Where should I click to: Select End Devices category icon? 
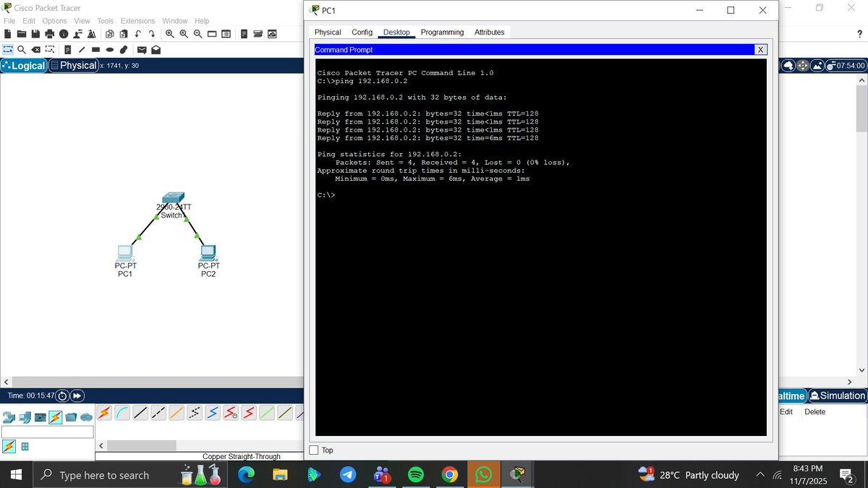[25, 417]
